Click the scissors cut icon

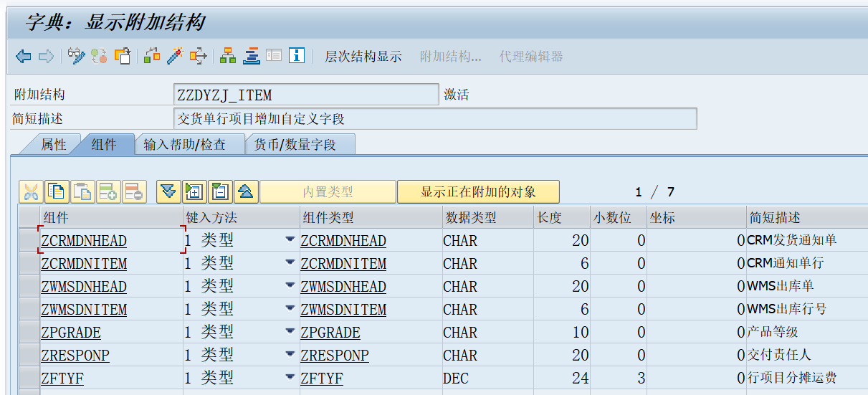31,191
